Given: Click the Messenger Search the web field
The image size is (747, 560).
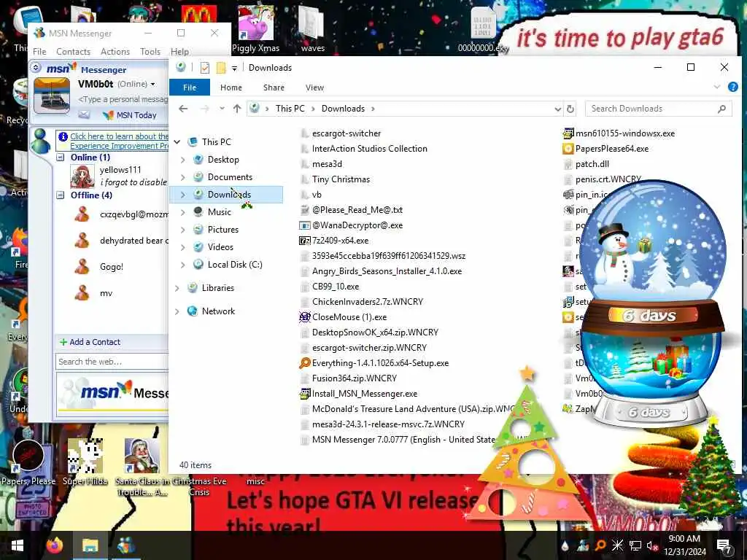Looking at the screenshot, I should click(x=112, y=362).
